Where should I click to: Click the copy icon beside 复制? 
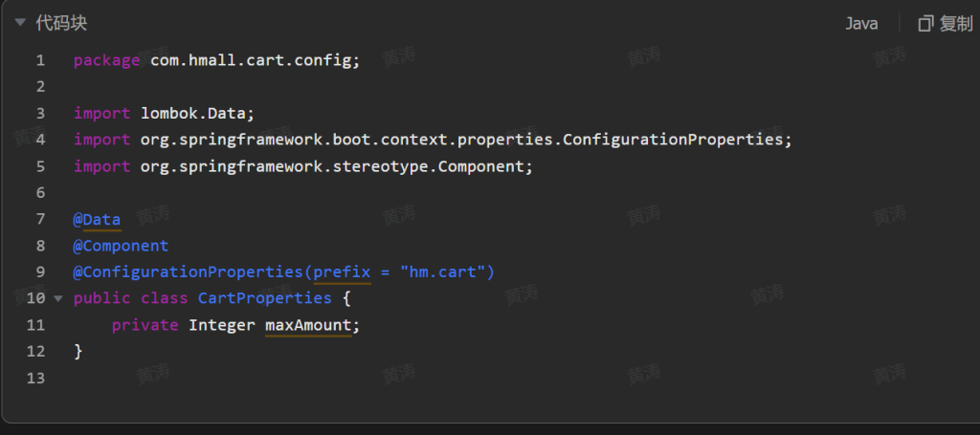point(925,24)
